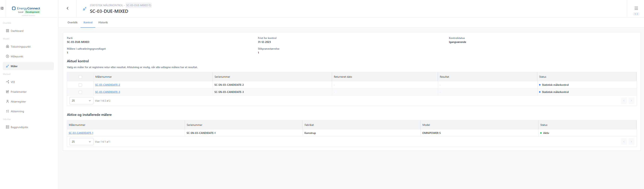Select the Kontrol tab
This screenshot has width=644, height=189.
[x=88, y=23]
